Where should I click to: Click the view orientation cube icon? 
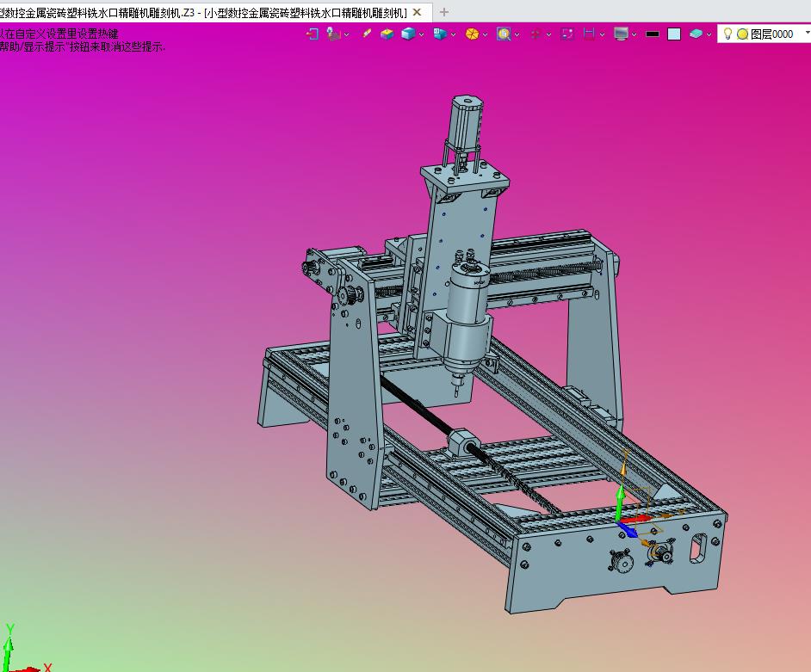tap(440, 34)
